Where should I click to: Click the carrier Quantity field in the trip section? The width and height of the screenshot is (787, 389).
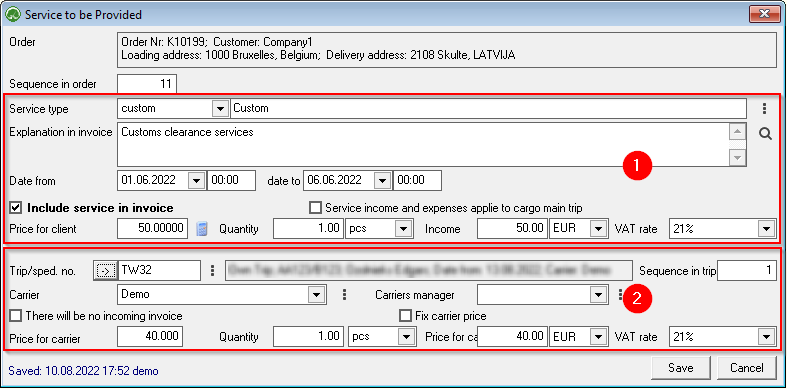click(309, 337)
